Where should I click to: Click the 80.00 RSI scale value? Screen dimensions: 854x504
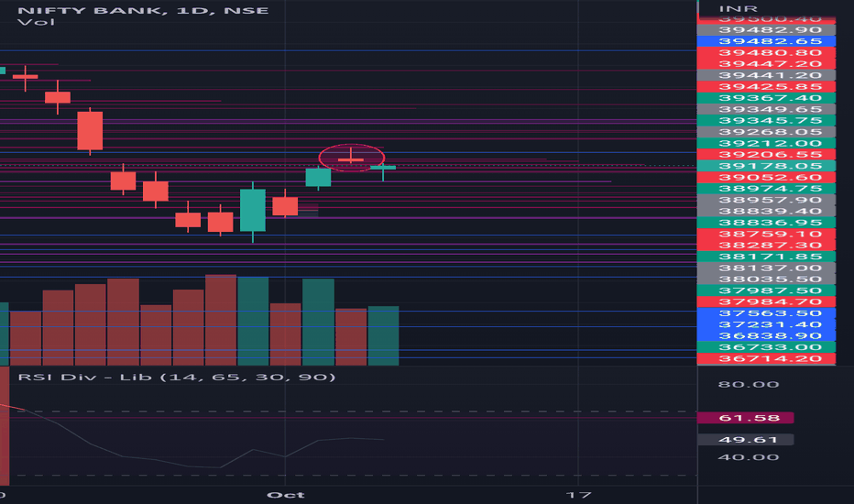pyautogui.click(x=749, y=385)
